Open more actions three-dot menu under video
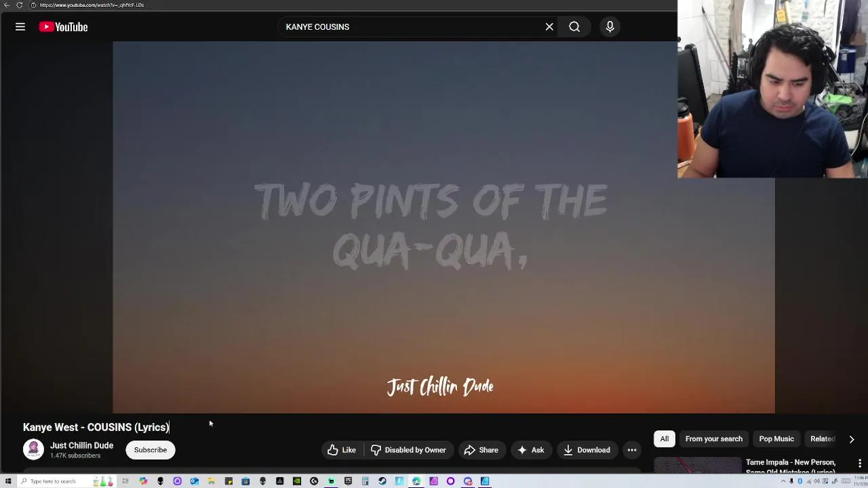Image resolution: width=868 pixels, height=488 pixels. click(x=632, y=450)
